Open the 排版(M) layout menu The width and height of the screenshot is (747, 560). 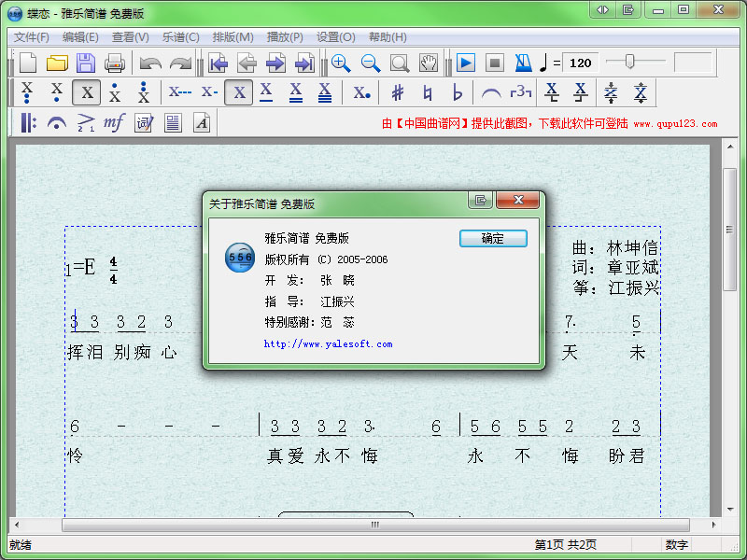pos(233,37)
